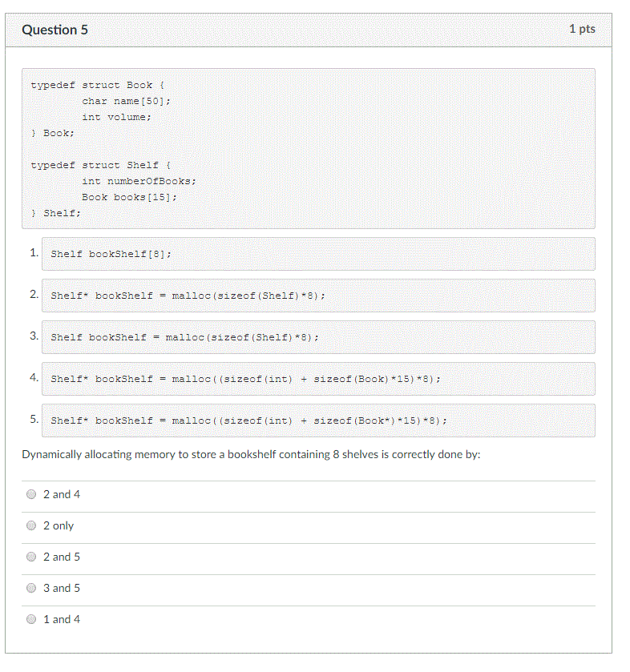Click code option 4 with sizeof(Book)*15
The image size is (630, 672).
246,379
